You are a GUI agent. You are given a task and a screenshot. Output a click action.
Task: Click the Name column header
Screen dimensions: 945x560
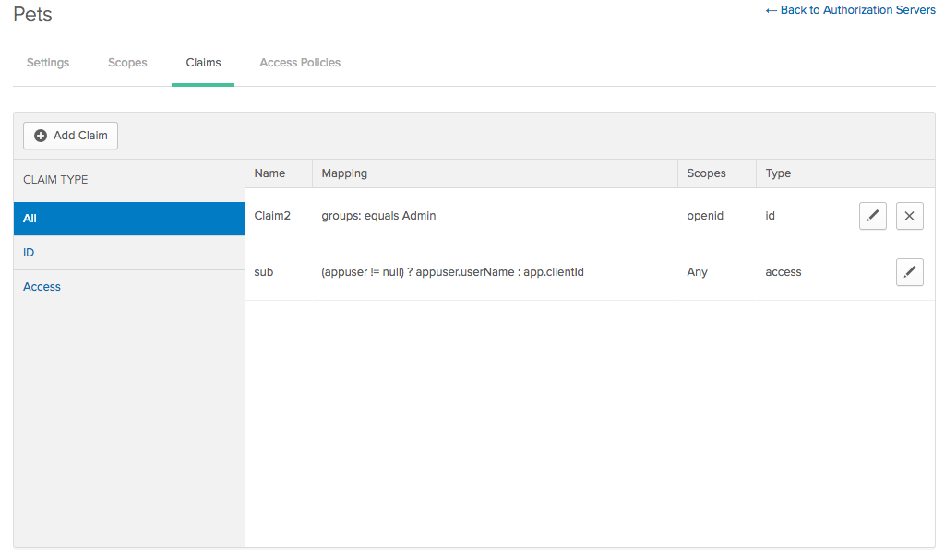coord(269,173)
